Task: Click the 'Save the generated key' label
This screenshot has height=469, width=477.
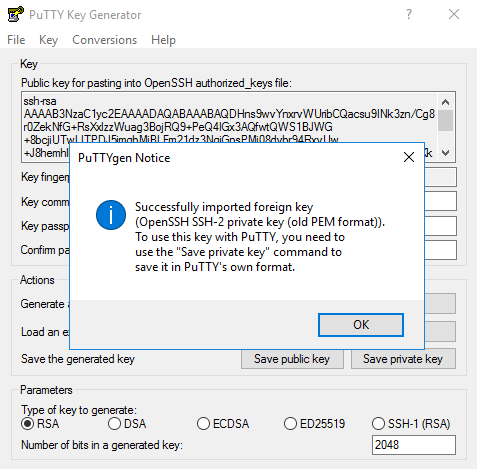Action: 78,359
